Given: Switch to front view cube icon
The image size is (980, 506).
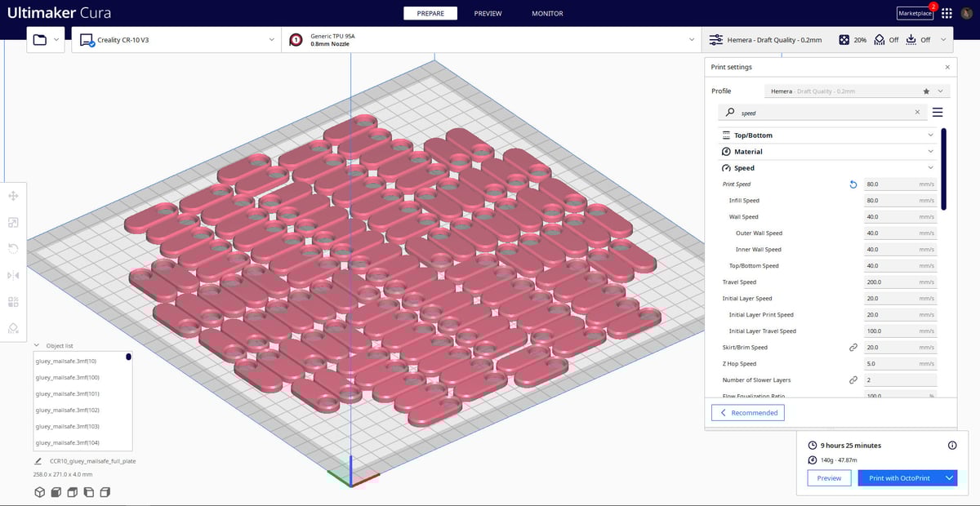Looking at the screenshot, I should click(x=56, y=492).
